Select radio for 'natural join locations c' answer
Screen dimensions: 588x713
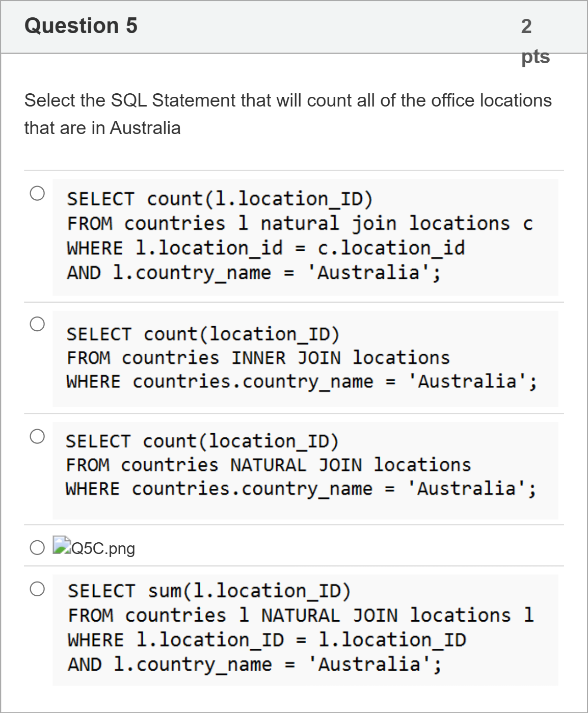pos(37,193)
